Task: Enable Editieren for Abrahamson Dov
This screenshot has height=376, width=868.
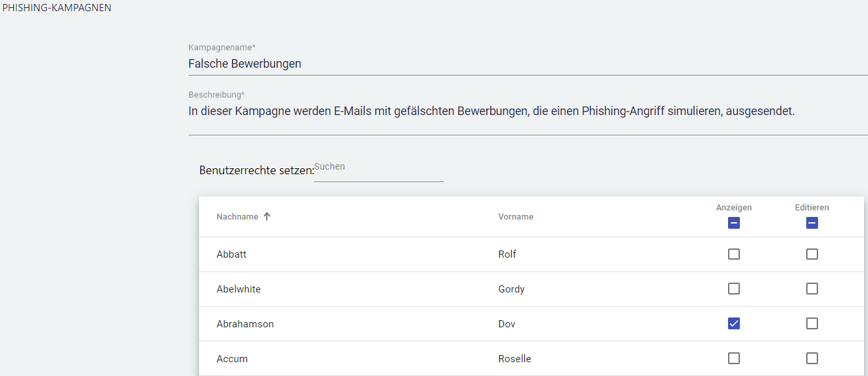Action: click(x=812, y=323)
